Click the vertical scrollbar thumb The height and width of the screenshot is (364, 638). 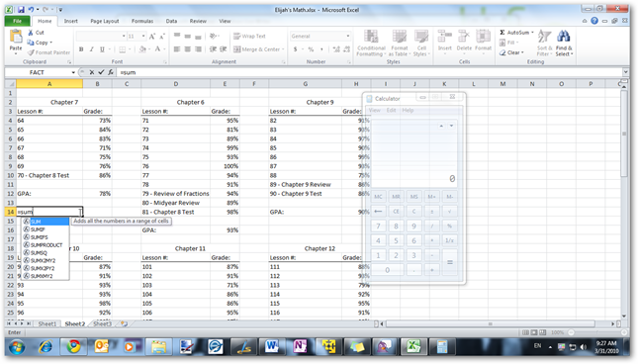point(624,134)
